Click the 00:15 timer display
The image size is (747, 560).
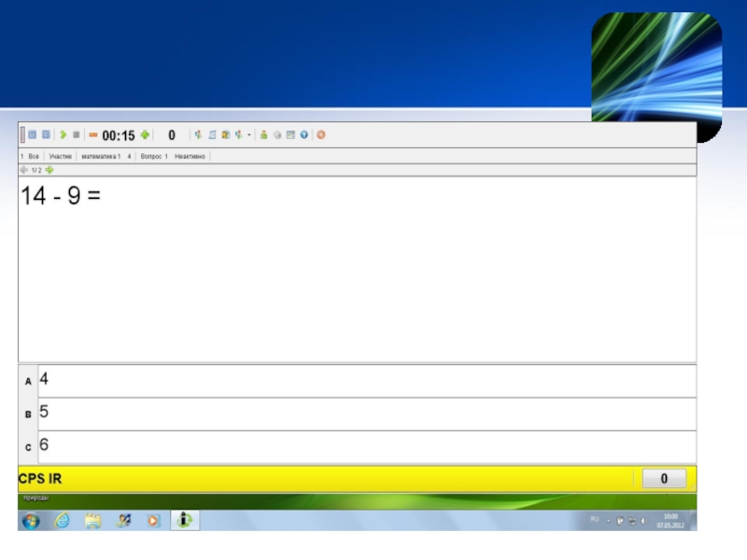119,135
